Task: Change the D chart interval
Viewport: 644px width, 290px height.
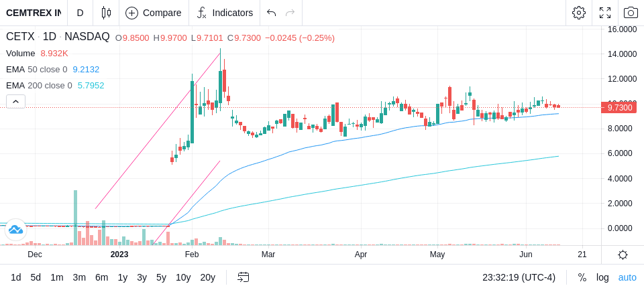Action: click(x=80, y=13)
